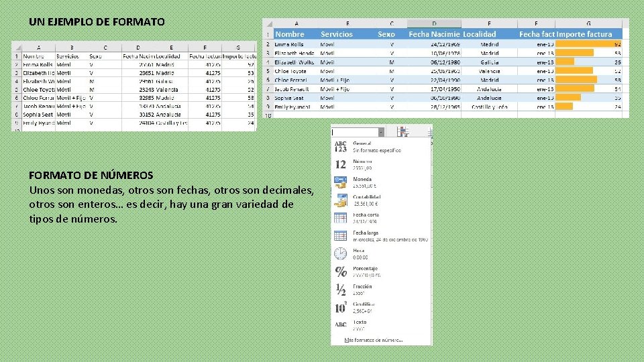Screen dimensions: 644x362
Task: Click Galicia cell in formatted sheet
Action: click(x=489, y=62)
